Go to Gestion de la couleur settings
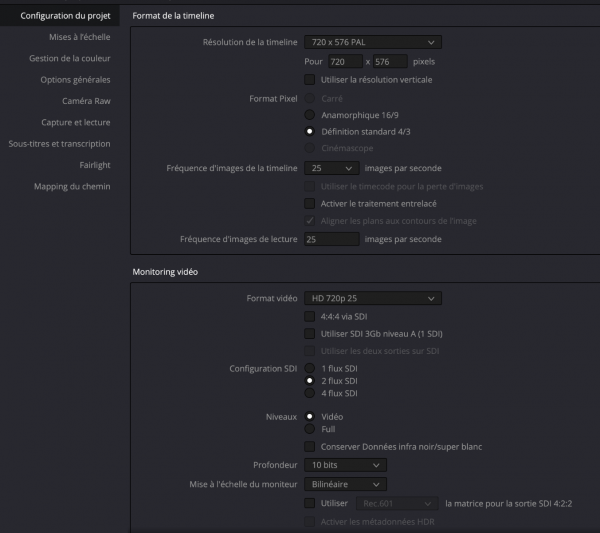The image size is (600, 533). click(x=69, y=58)
